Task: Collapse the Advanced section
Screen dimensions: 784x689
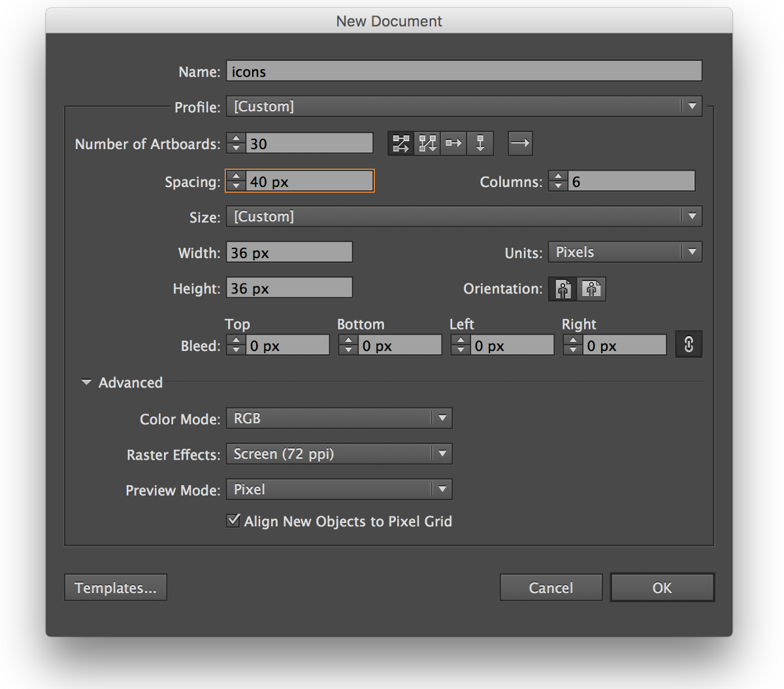Action: point(86,382)
